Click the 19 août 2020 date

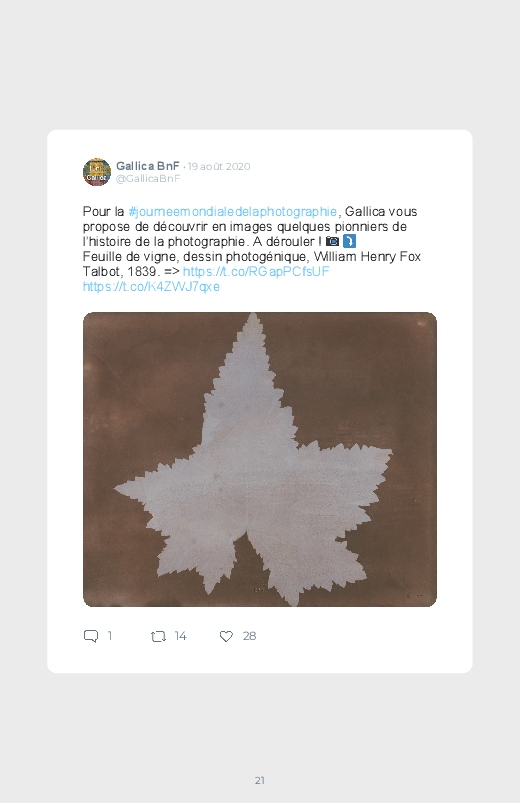[x=219, y=166]
